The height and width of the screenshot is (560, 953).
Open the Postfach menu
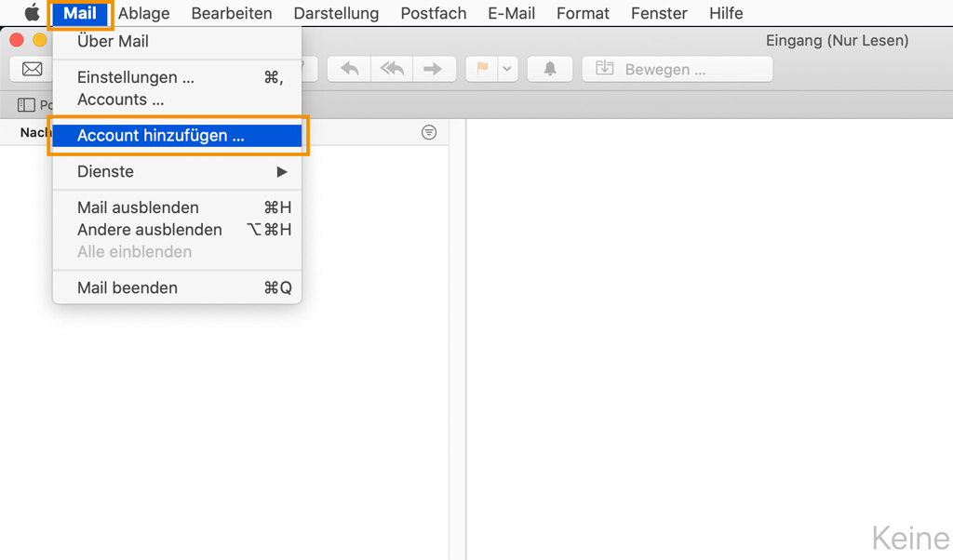tap(434, 13)
